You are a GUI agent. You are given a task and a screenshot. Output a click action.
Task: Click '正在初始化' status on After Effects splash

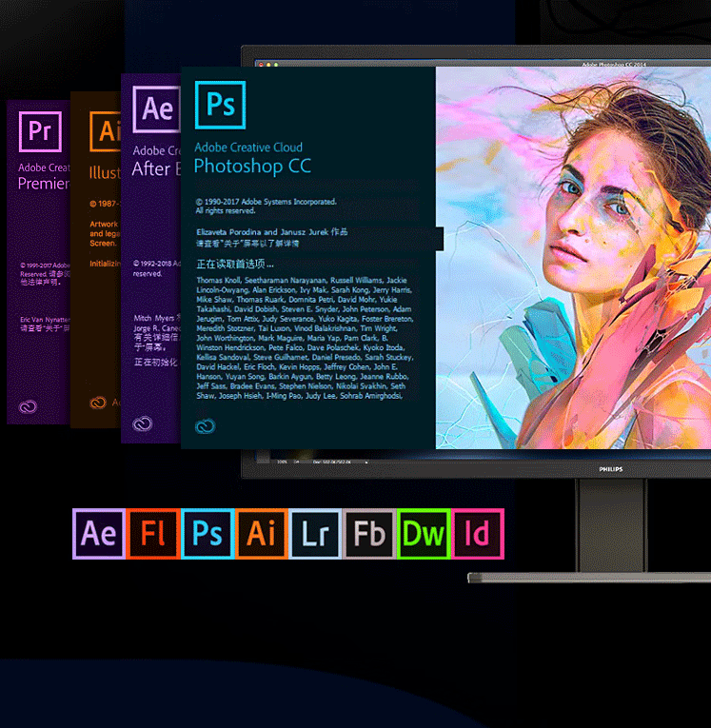155,362
